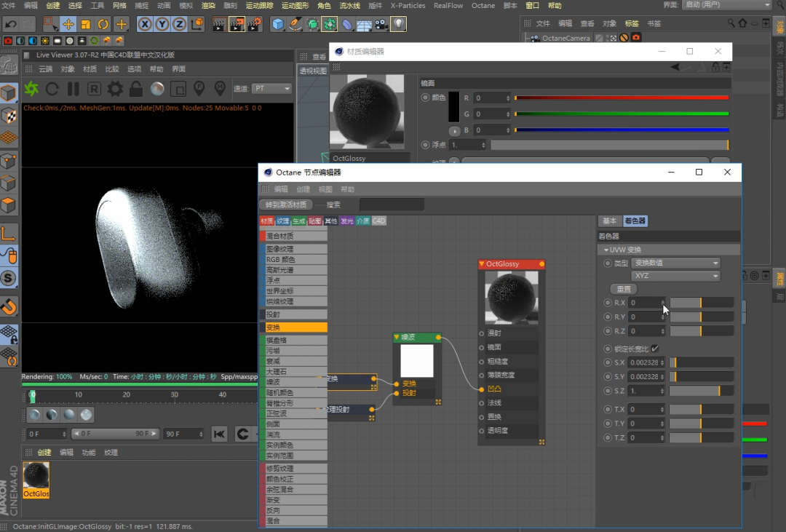The width and height of the screenshot is (786, 532).
Task: Switch to the 基本 tab
Action: click(610, 221)
